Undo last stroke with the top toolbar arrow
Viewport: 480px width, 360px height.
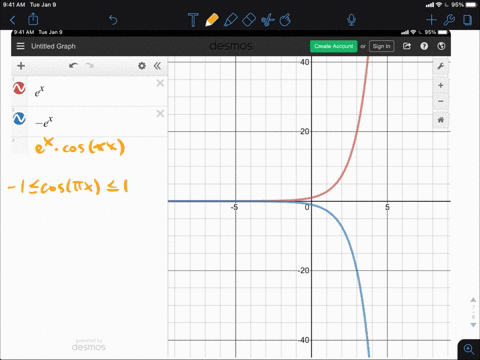coord(113,20)
